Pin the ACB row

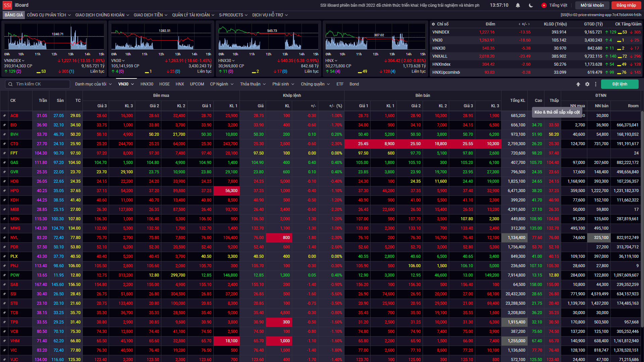[4, 116]
